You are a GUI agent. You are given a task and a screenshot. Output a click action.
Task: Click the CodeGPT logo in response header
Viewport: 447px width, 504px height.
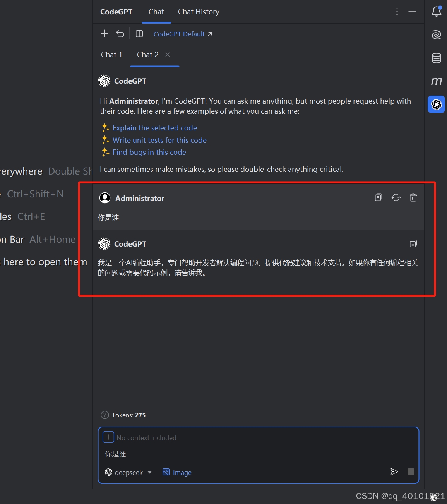click(x=104, y=244)
